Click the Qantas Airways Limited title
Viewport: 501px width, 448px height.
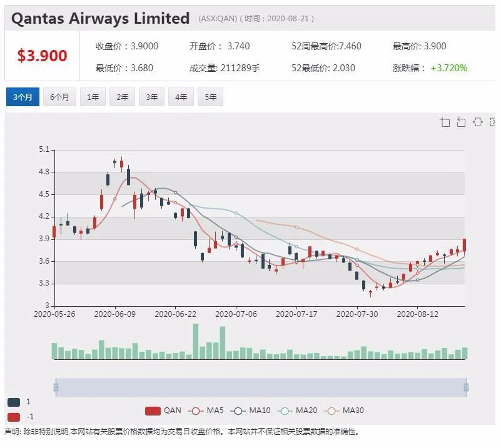100,18
